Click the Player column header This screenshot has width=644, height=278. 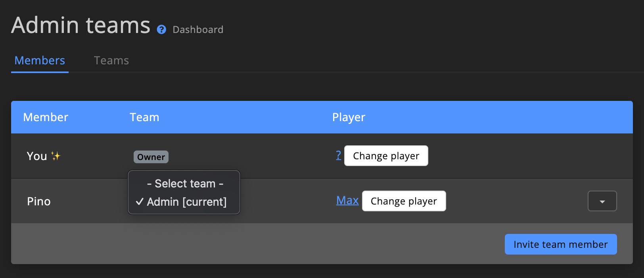click(349, 117)
